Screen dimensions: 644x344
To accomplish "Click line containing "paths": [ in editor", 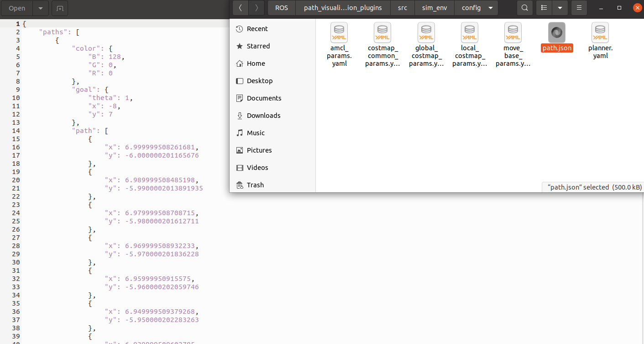I will point(59,32).
